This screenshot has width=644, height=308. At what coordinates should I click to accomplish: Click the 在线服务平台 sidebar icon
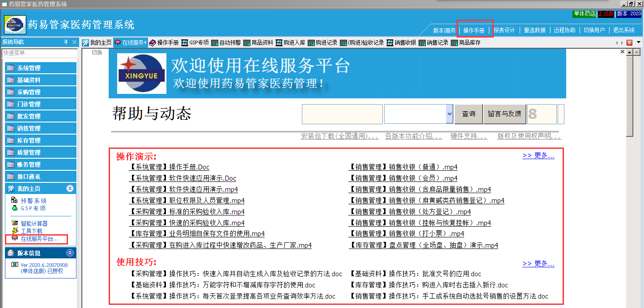pyautogui.click(x=14, y=239)
